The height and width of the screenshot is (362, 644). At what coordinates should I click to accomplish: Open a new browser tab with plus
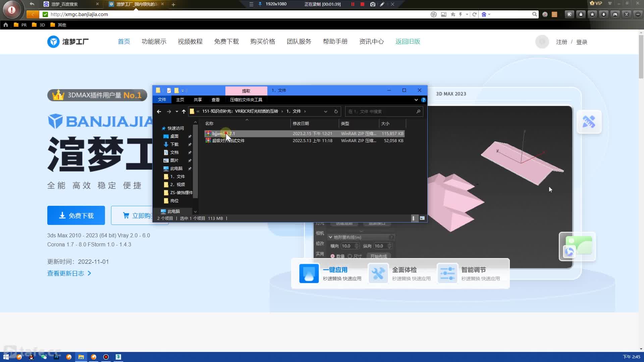pyautogui.click(x=173, y=5)
